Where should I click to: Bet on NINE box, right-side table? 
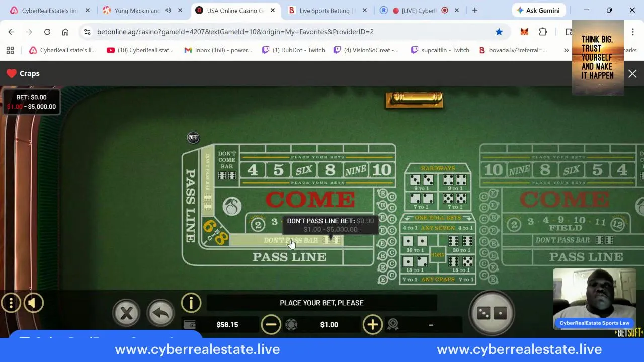click(x=519, y=169)
